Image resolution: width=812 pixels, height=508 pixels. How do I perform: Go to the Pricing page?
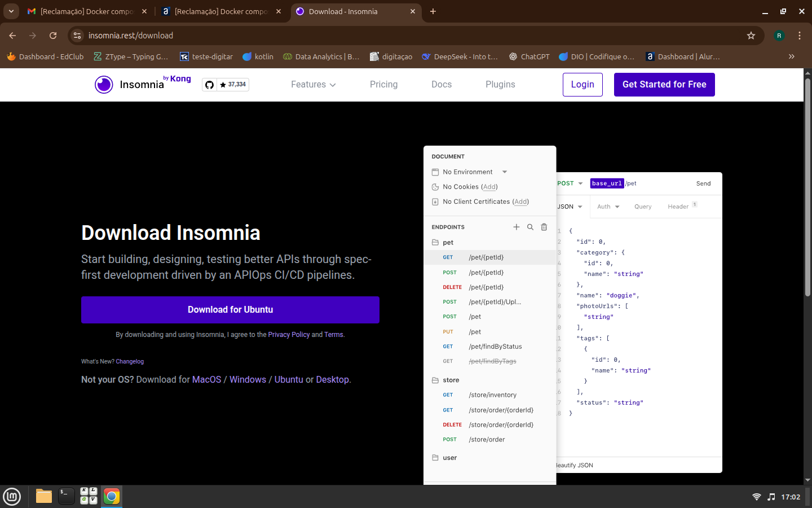383,85
